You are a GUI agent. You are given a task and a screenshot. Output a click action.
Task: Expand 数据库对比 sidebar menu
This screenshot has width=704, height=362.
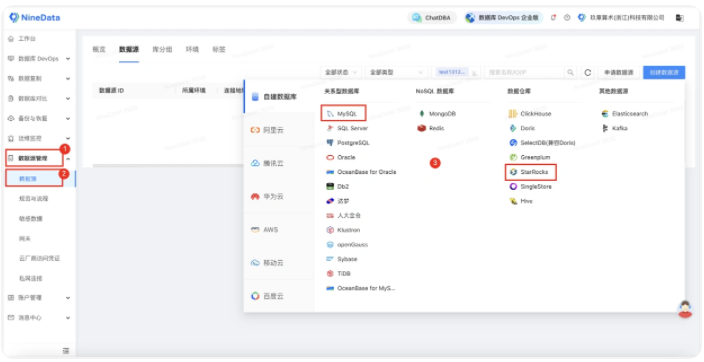pos(40,98)
